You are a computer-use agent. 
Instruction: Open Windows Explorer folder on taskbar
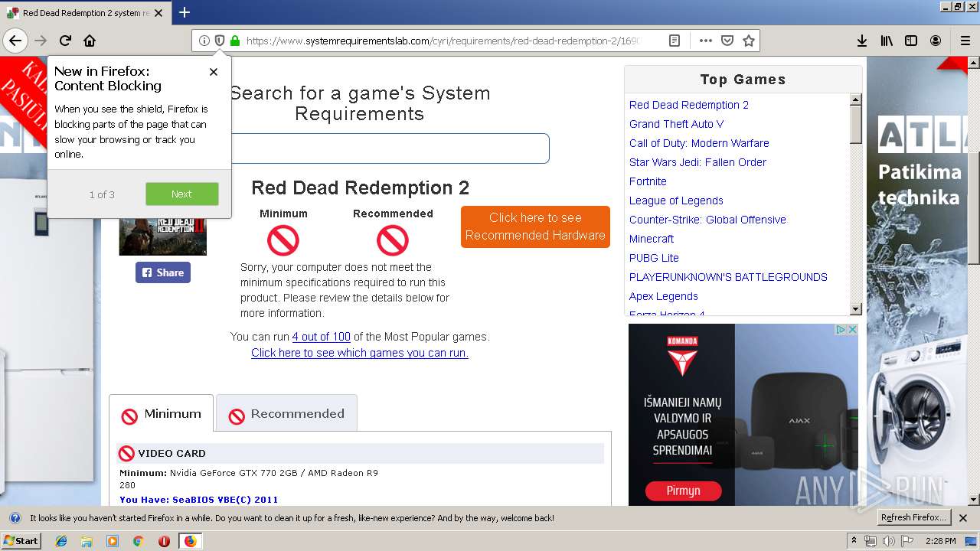tap(87, 541)
